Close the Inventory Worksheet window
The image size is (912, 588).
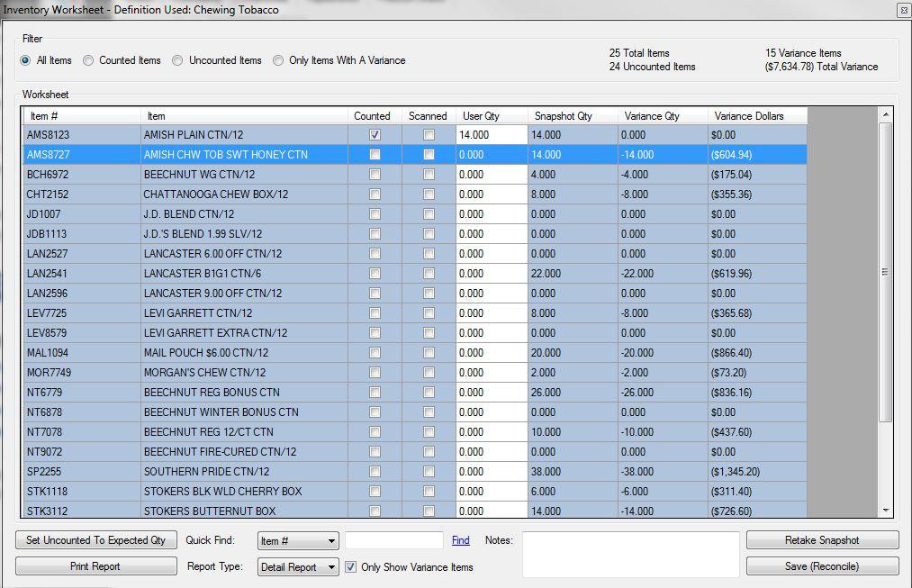pos(904,10)
